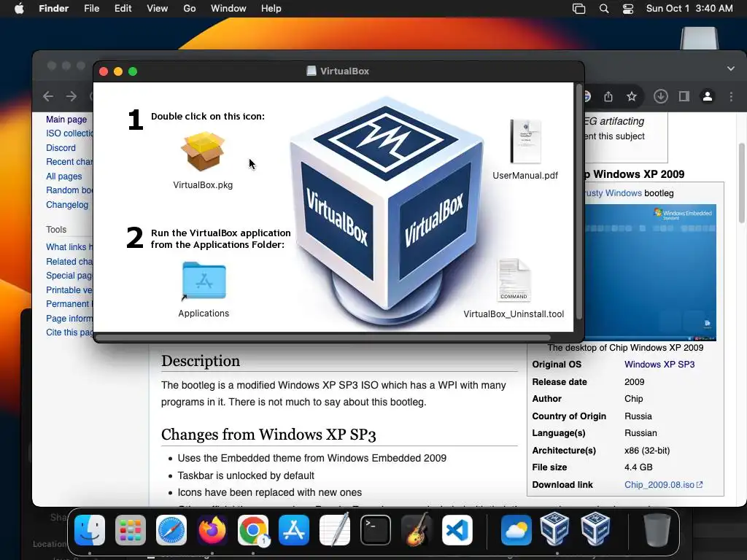Bookmark this page with the star icon
The image size is (747, 560).
(x=632, y=97)
